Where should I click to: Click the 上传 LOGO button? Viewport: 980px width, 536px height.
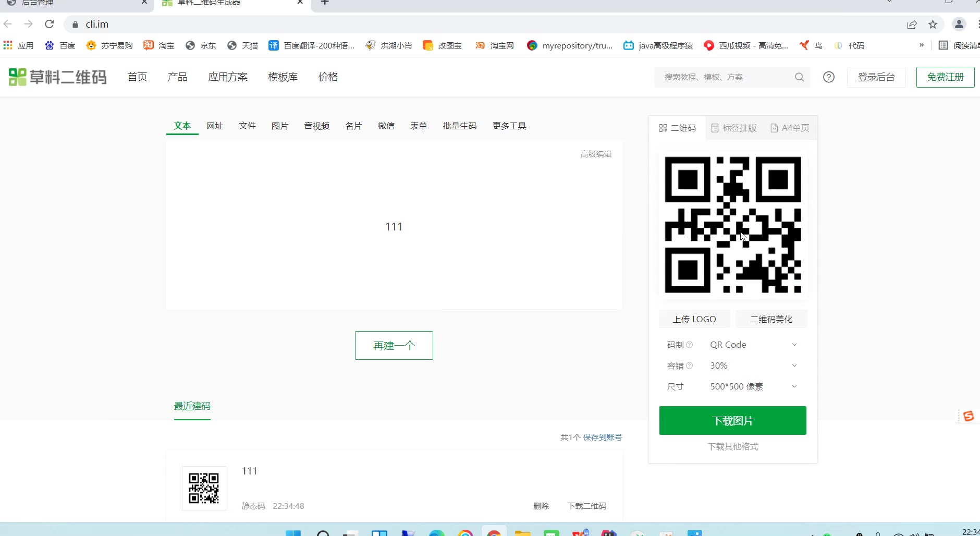(x=694, y=319)
